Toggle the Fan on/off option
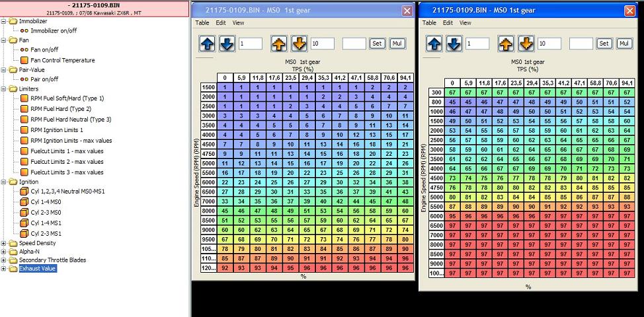This screenshot has width=644, height=317. click(44, 50)
